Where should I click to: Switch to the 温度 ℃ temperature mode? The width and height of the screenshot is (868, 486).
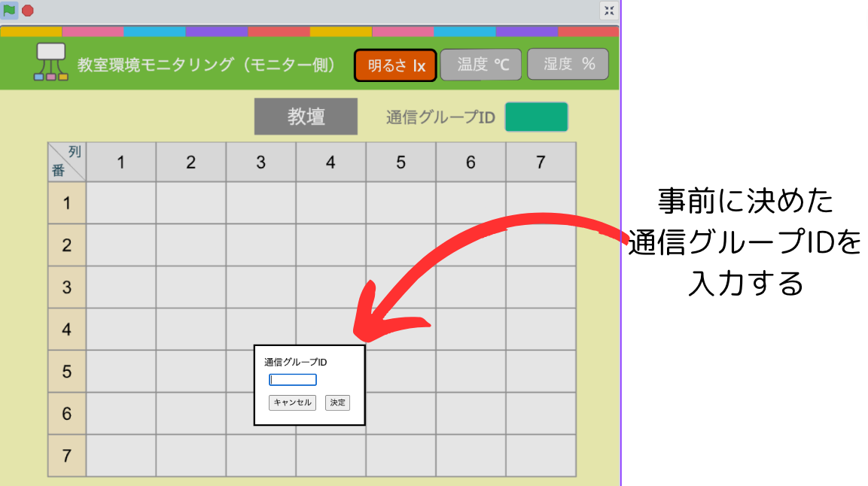point(483,65)
